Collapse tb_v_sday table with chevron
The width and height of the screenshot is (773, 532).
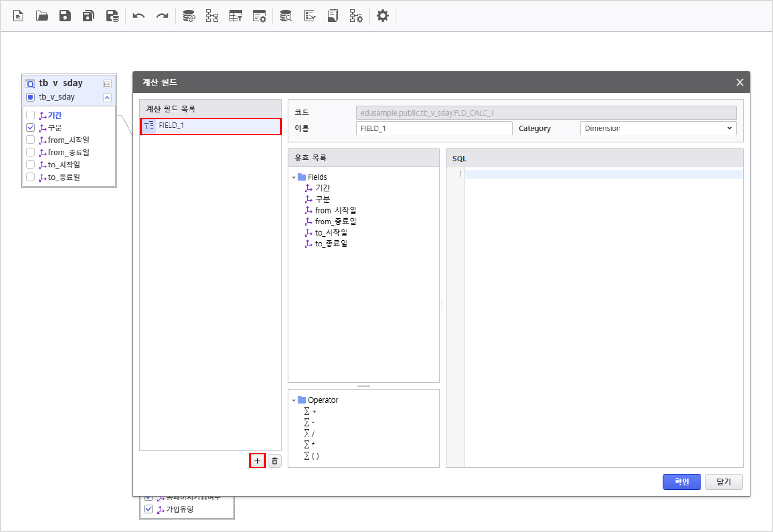tap(107, 97)
